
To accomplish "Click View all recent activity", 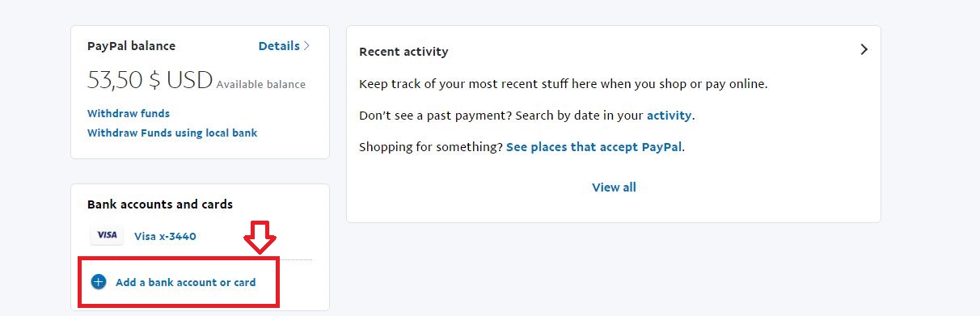I will [x=614, y=187].
